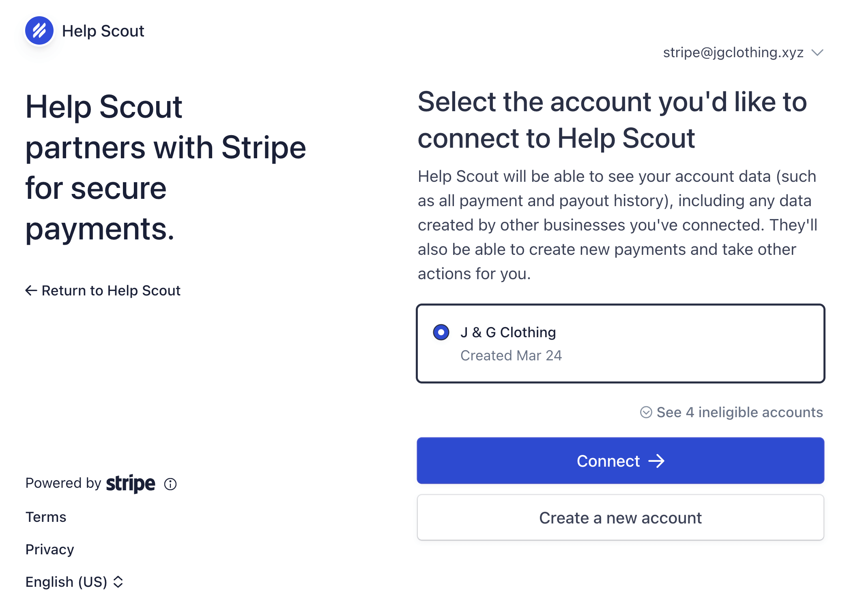Click the Help Scout header name text
847x616 pixels.
click(103, 31)
